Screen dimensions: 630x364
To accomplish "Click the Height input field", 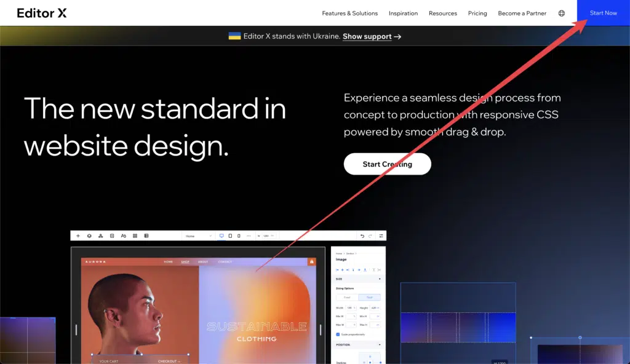I will [x=375, y=308].
